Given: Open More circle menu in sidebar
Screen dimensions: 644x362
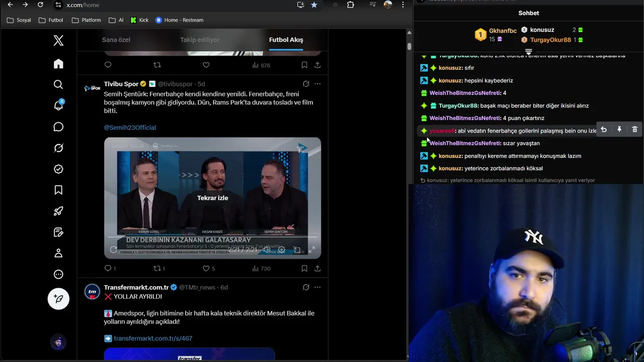Looking at the screenshot, I should coord(58,275).
